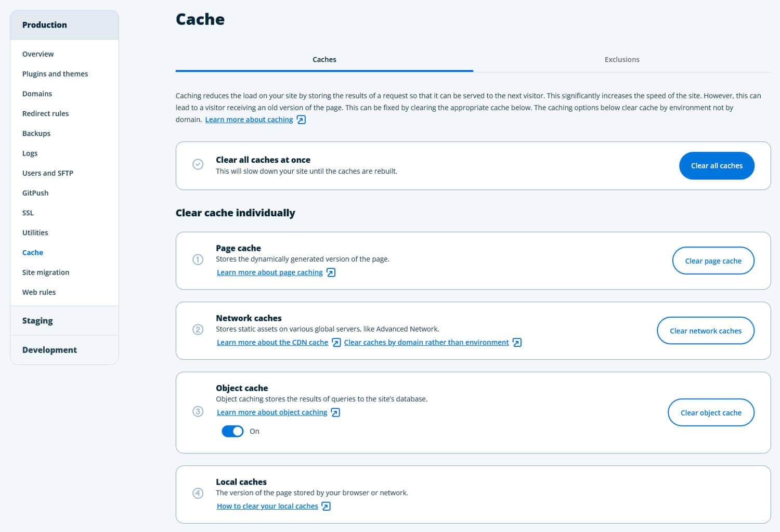780x532 pixels.
Task: Click external-link icon after domain rather than environment
Action: (517, 342)
